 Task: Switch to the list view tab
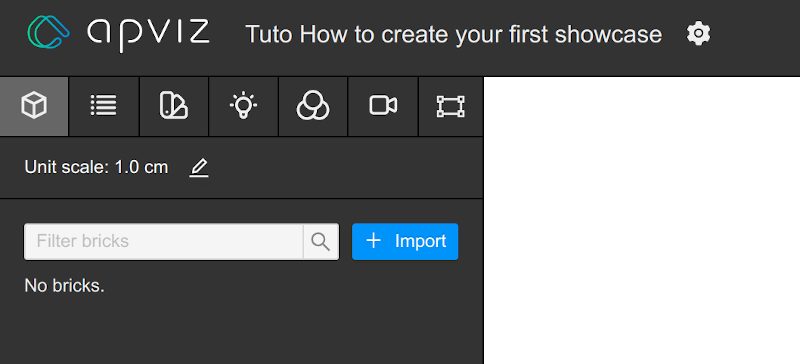104,106
